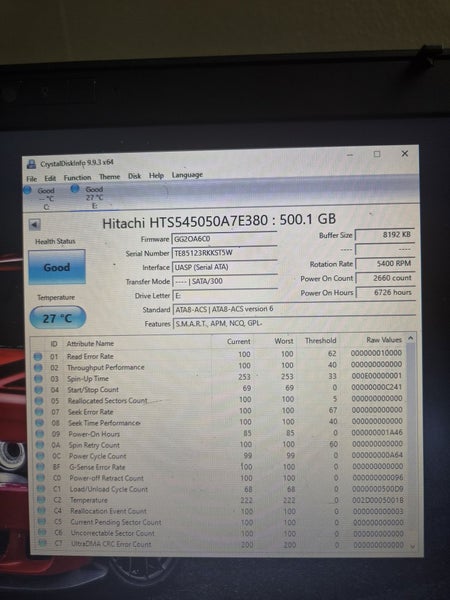Open the Help menu
Image resolution: width=450 pixels, height=600 pixels.
(x=156, y=176)
